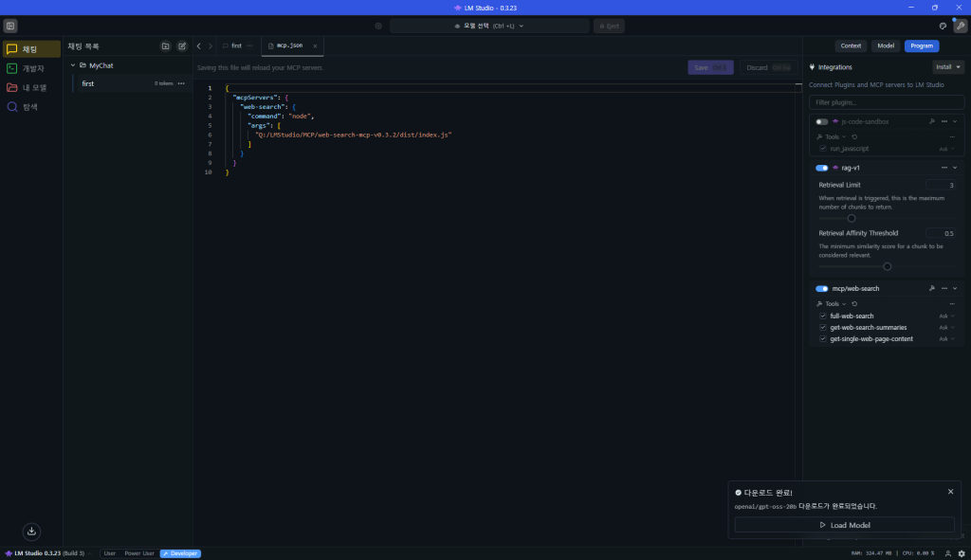Collapse the left sidebar panel icon
This screenshot has height=560, width=971.
coord(10,26)
